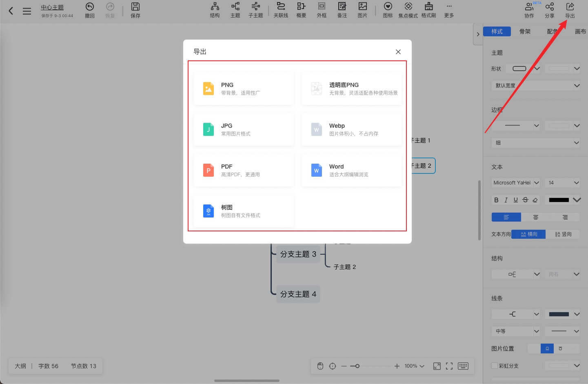Add a 子主题 subtopic
The width and height of the screenshot is (588, 384).
click(255, 10)
